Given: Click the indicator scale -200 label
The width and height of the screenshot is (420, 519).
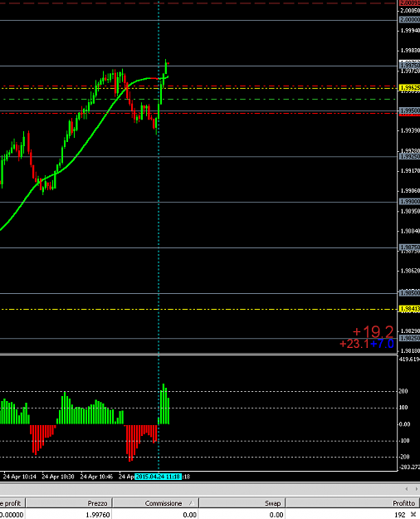Looking at the screenshot, I should click(404, 457).
